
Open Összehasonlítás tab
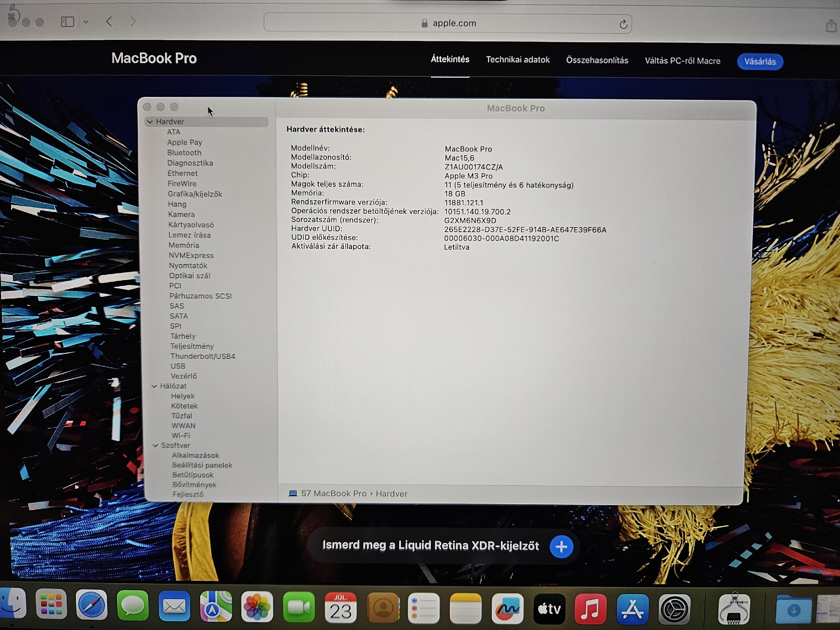click(x=597, y=60)
